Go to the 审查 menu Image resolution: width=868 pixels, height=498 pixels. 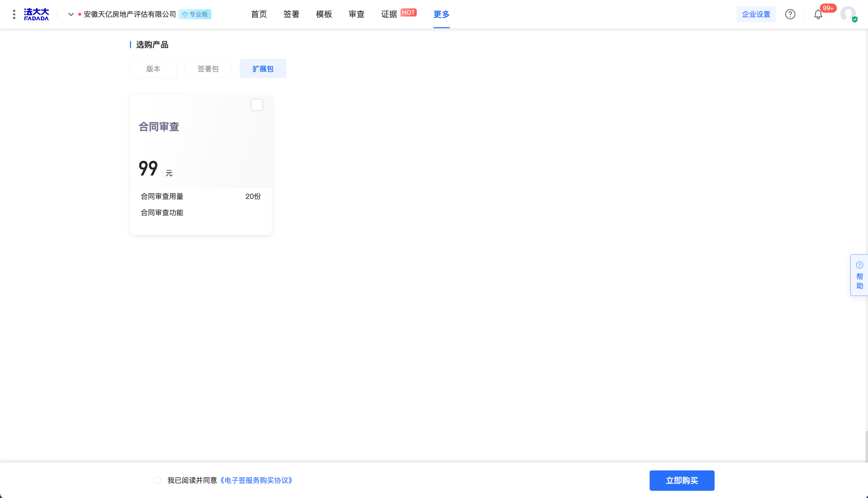[356, 14]
